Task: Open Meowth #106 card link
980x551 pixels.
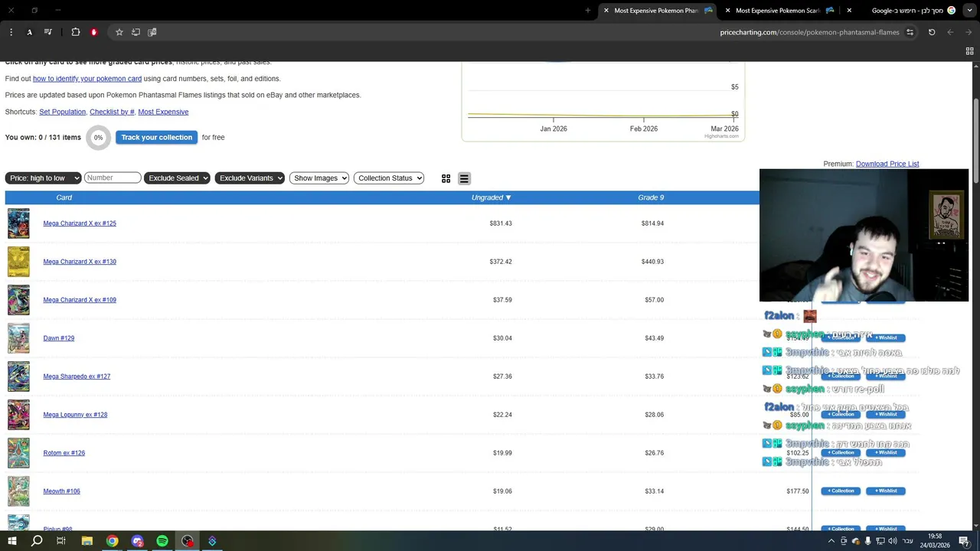Action: (61, 491)
